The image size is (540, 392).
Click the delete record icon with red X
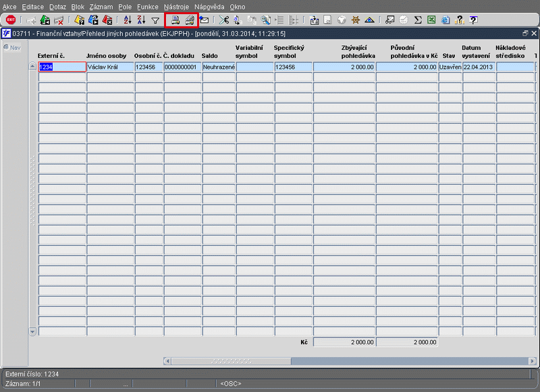point(59,20)
